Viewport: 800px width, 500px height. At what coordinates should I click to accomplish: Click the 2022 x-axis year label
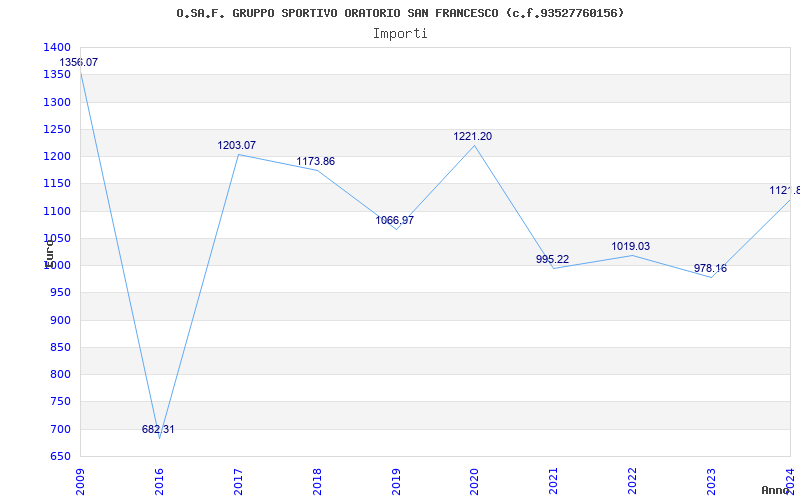[x=633, y=481]
